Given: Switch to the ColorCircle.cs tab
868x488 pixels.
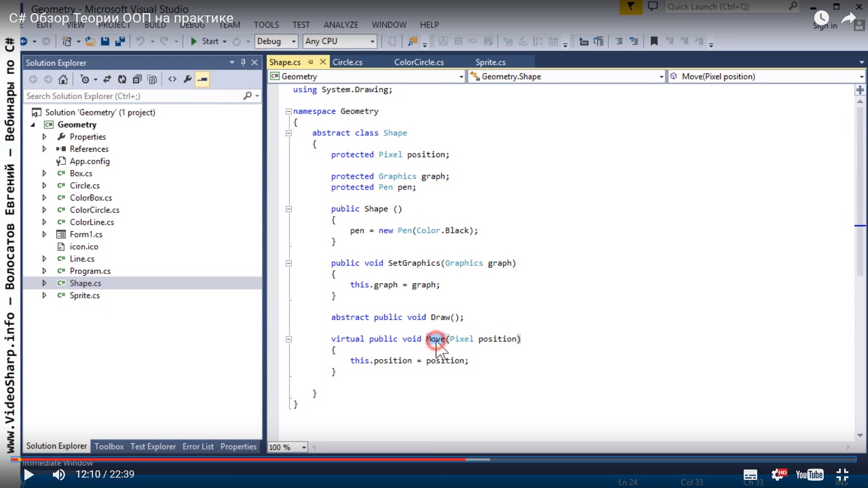Looking at the screenshot, I should pos(419,62).
